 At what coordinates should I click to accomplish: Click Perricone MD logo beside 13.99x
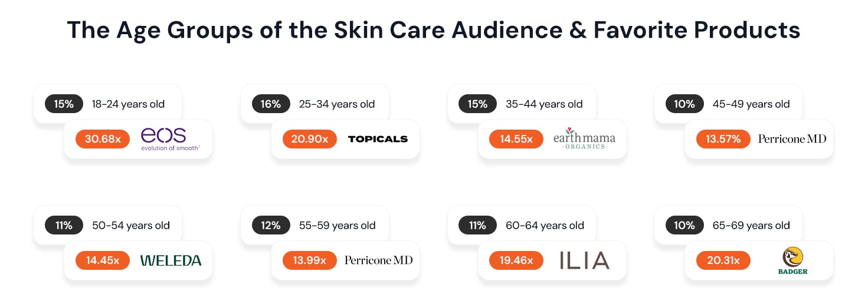(378, 260)
